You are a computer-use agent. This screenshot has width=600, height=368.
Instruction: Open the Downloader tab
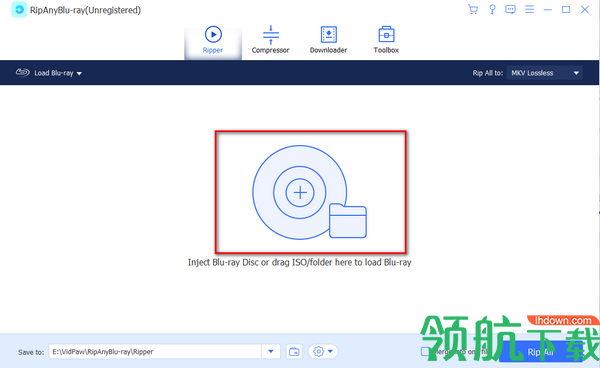tap(328, 40)
